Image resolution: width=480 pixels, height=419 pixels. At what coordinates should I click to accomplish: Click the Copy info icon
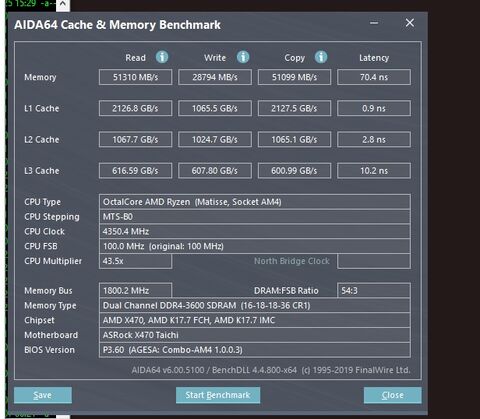tap(321, 57)
